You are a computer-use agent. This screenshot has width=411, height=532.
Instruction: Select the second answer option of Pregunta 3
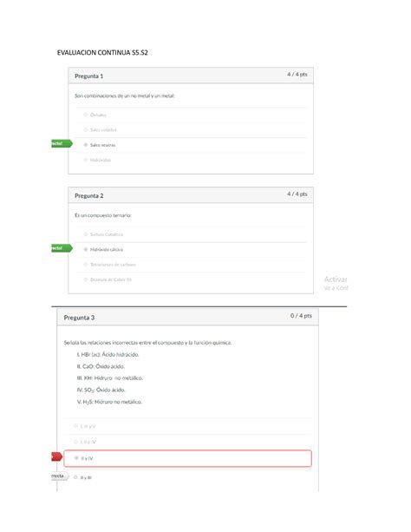click(x=75, y=442)
